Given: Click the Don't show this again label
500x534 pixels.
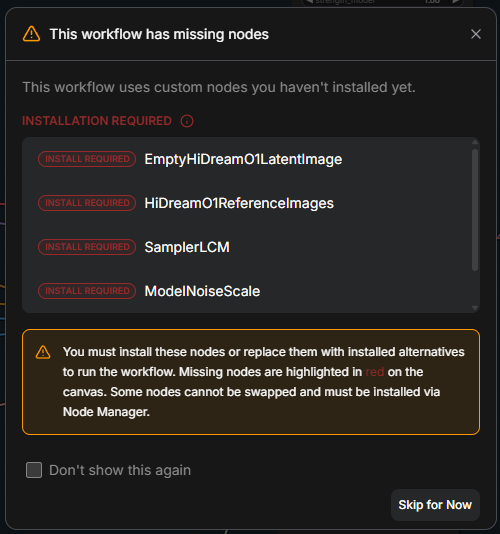Looking at the screenshot, I should coord(120,470).
